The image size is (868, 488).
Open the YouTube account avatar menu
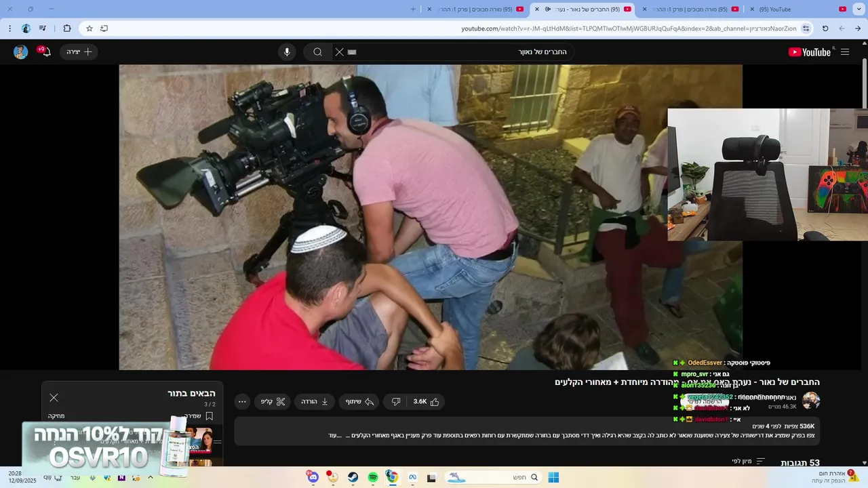pos(21,52)
